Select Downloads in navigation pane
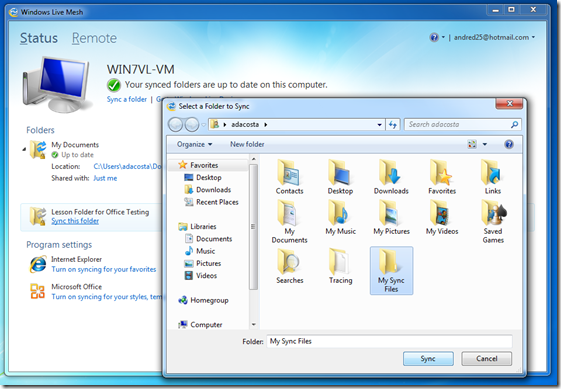 point(208,190)
